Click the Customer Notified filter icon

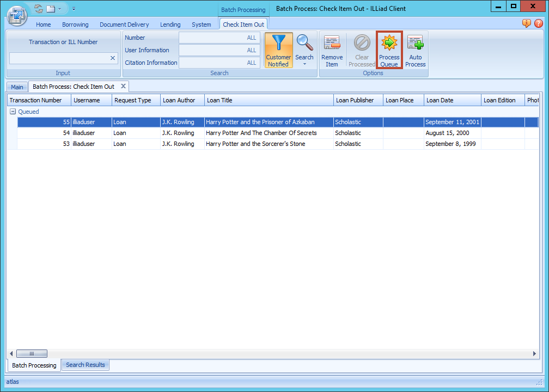pos(278,49)
